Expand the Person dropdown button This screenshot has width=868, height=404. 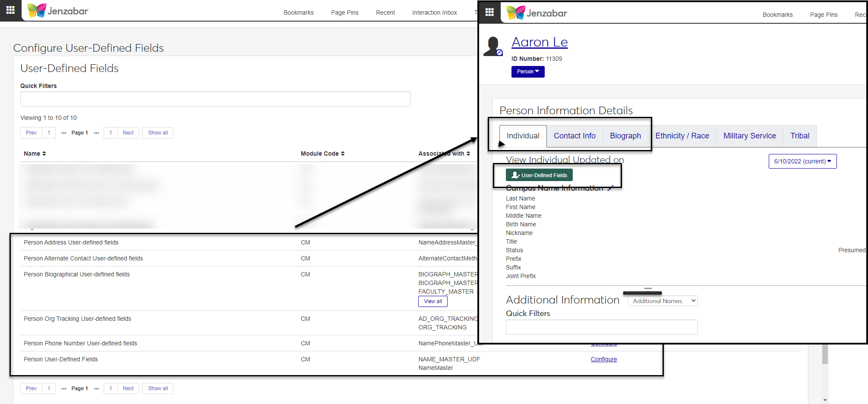click(528, 72)
